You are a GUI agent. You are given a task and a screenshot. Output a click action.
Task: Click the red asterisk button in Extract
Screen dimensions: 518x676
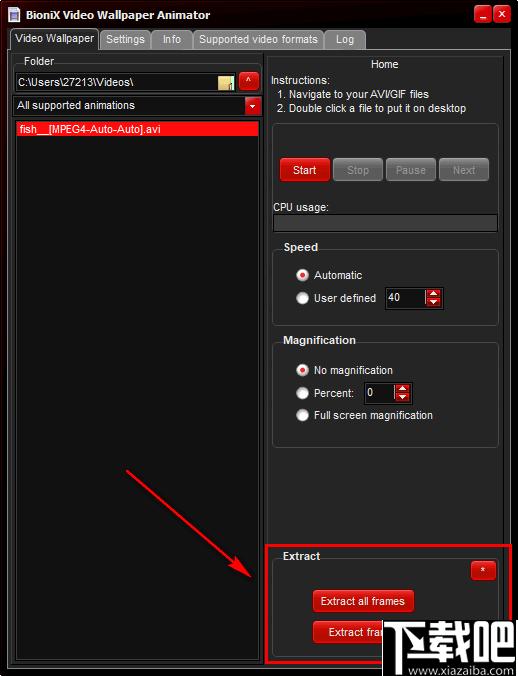click(483, 570)
